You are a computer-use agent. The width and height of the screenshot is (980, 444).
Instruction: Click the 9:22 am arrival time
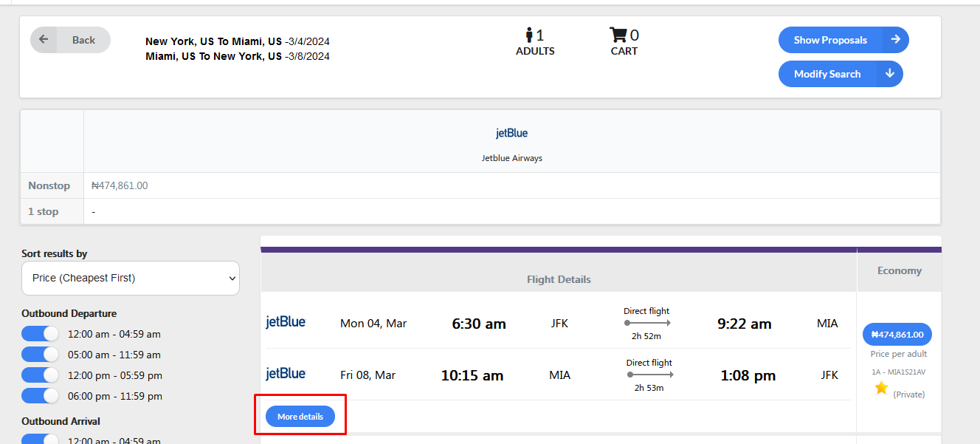(x=745, y=324)
